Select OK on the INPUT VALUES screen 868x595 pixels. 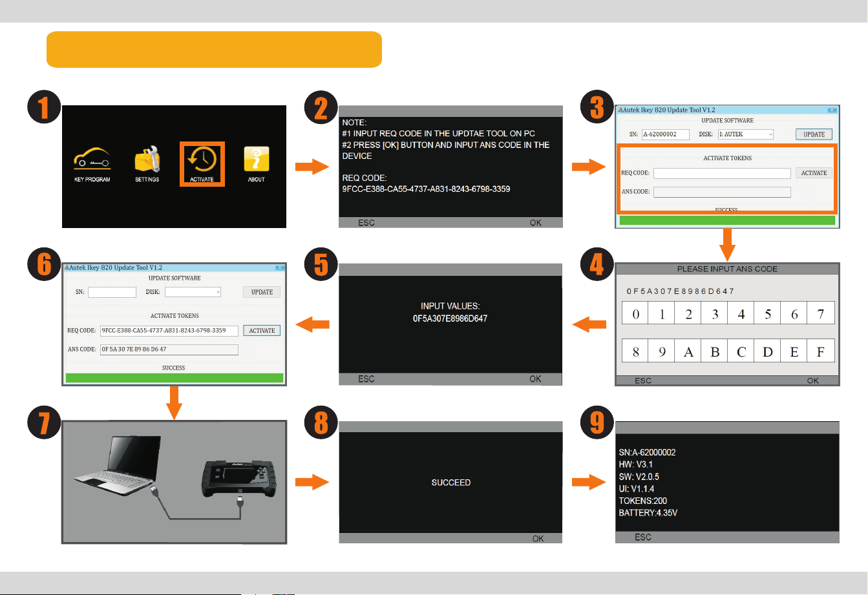point(536,379)
